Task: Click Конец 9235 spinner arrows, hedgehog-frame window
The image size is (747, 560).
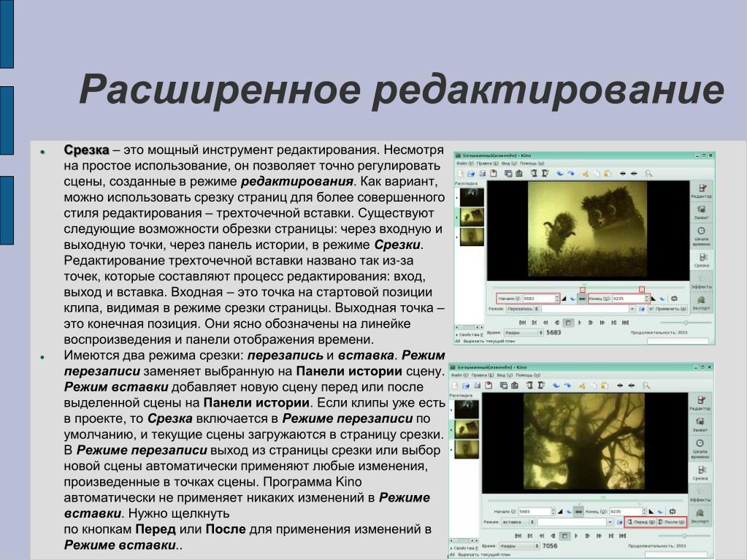Action: [646, 299]
